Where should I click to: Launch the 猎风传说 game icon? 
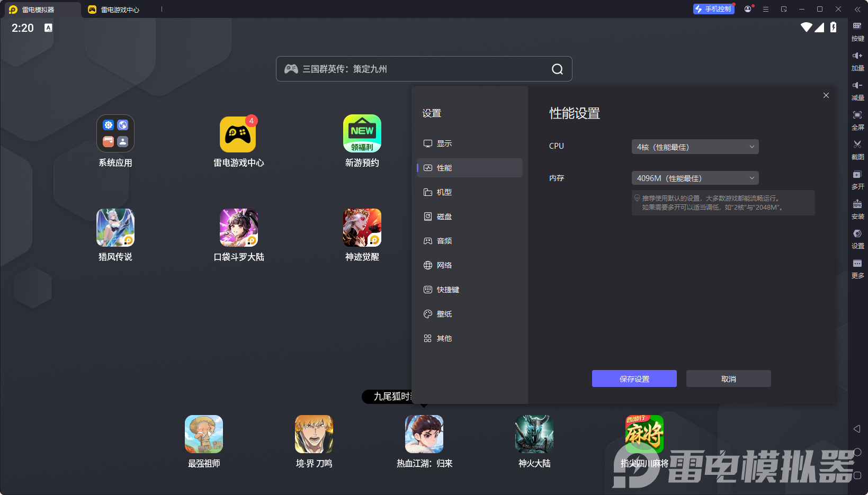point(115,228)
